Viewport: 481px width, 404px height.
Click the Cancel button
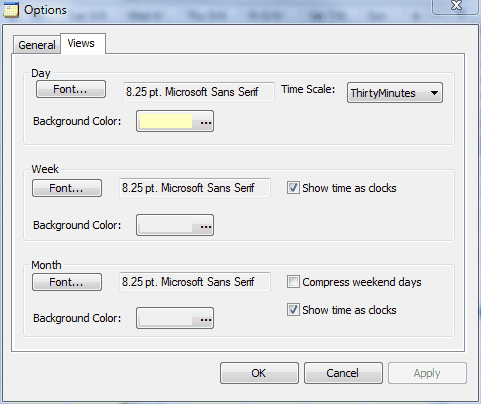[x=343, y=373]
